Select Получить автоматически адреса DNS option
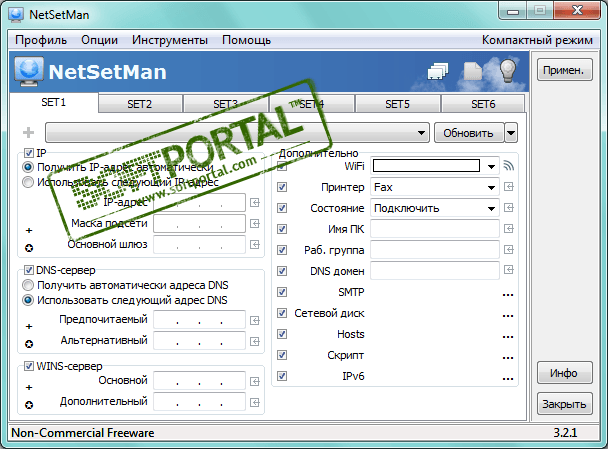The height and width of the screenshot is (449, 608). coord(28,285)
